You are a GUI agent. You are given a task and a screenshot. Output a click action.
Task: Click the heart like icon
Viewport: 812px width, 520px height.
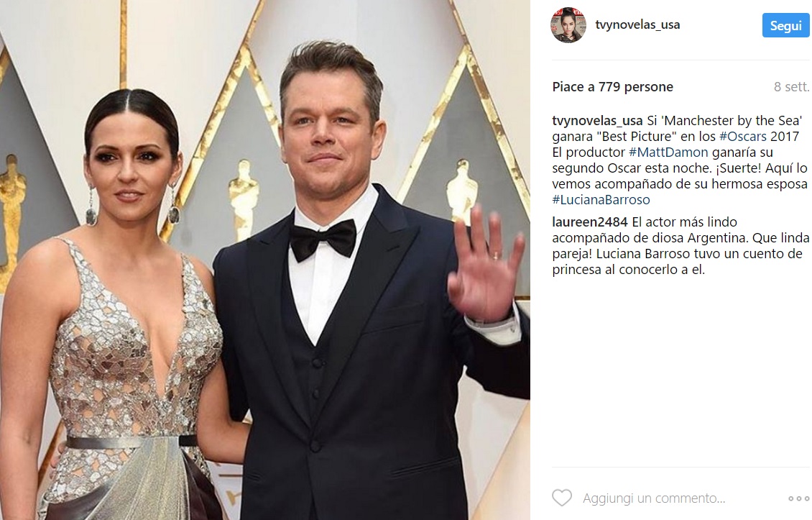pyautogui.click(x=562, y=498)
